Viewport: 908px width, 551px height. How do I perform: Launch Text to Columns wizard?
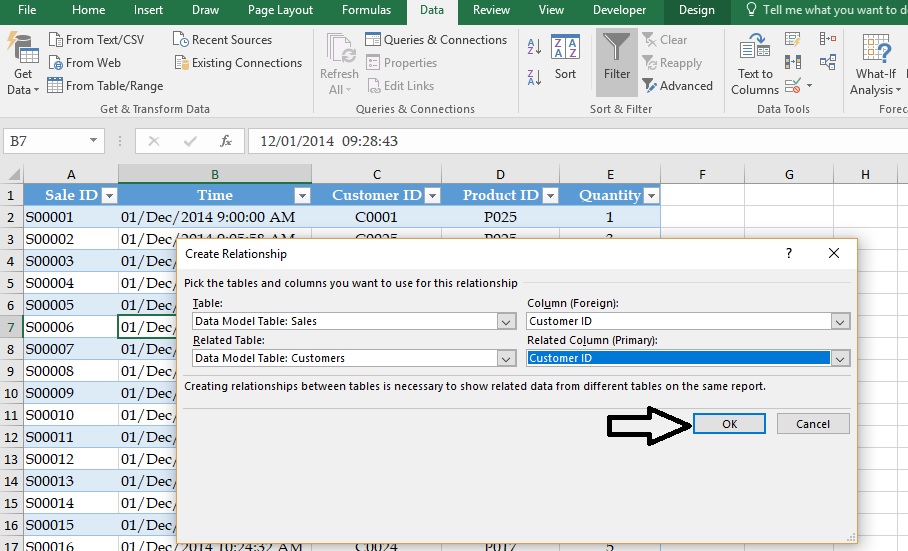pos(755,64)
